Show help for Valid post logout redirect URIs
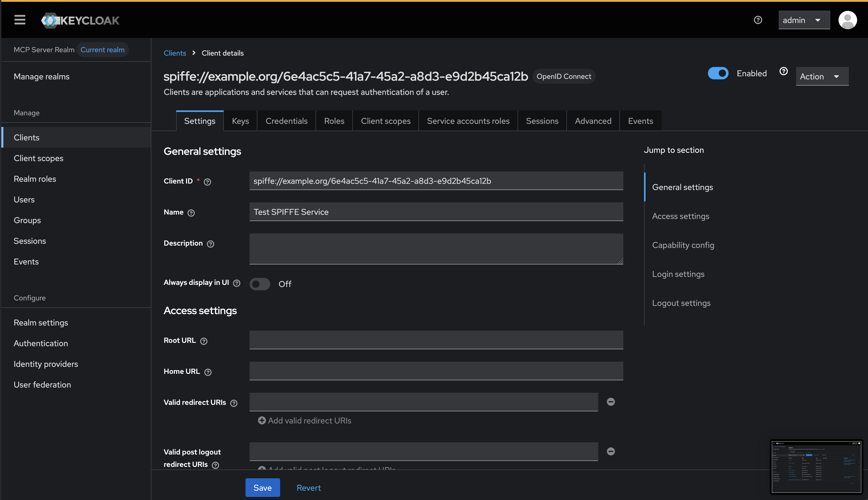The height and width of the screenshot is (500, 868). click(x=215, y=465)
